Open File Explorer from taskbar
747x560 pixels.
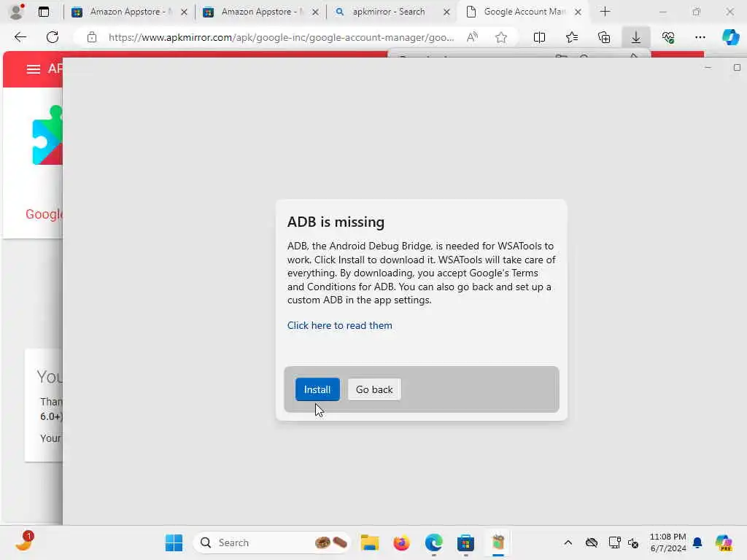point(370,542)
